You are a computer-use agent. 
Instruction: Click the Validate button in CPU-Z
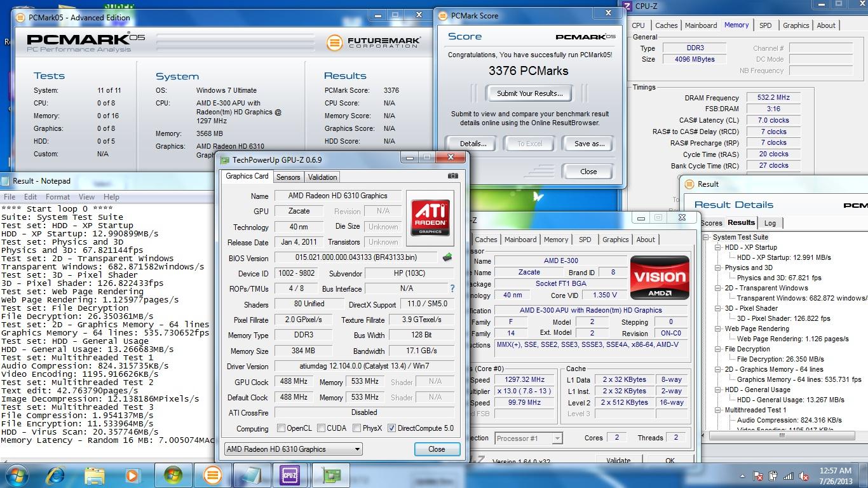(x=618, y=461)
